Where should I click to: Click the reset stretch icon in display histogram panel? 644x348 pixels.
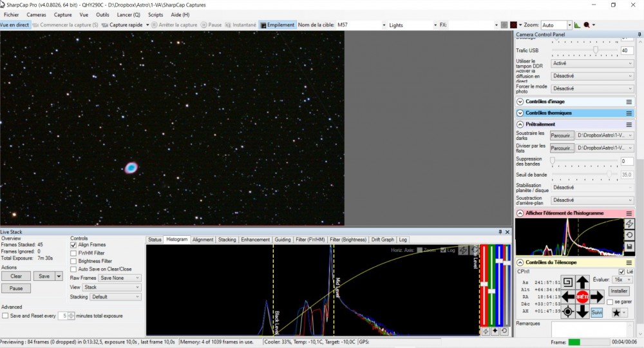point(629,235)
